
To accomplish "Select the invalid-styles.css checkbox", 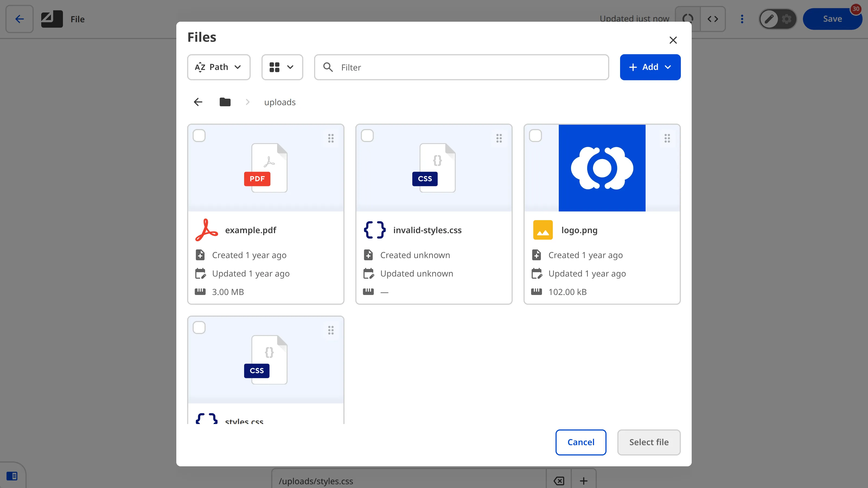I will click(368, 136).
